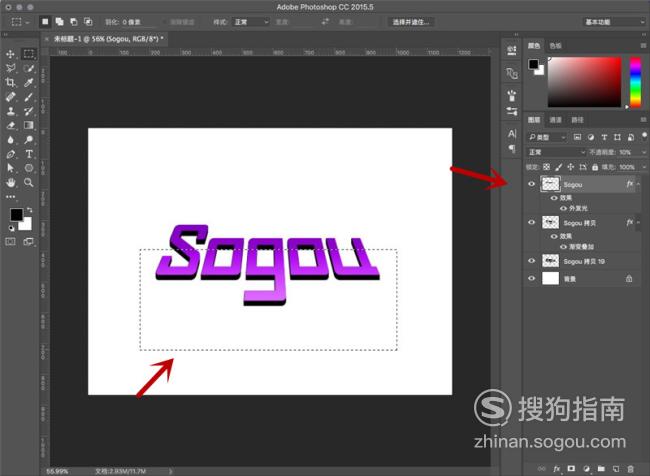Swap the foreground and background colors in the toolbox
Viewport: 650px width, 476px height.
point(29,210)
